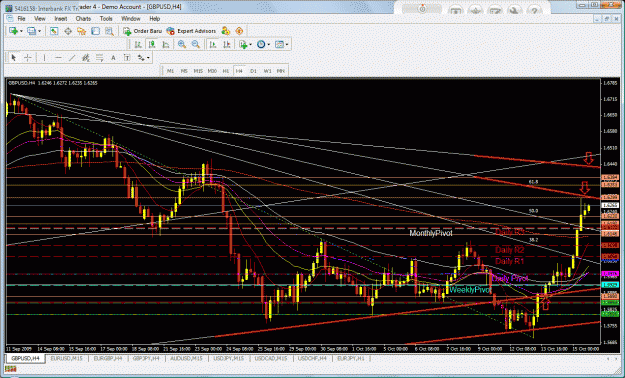This screenshot has height=378, width=625.
Task: Expand the Indicators dropdown arrow
Action: [250, 45]
